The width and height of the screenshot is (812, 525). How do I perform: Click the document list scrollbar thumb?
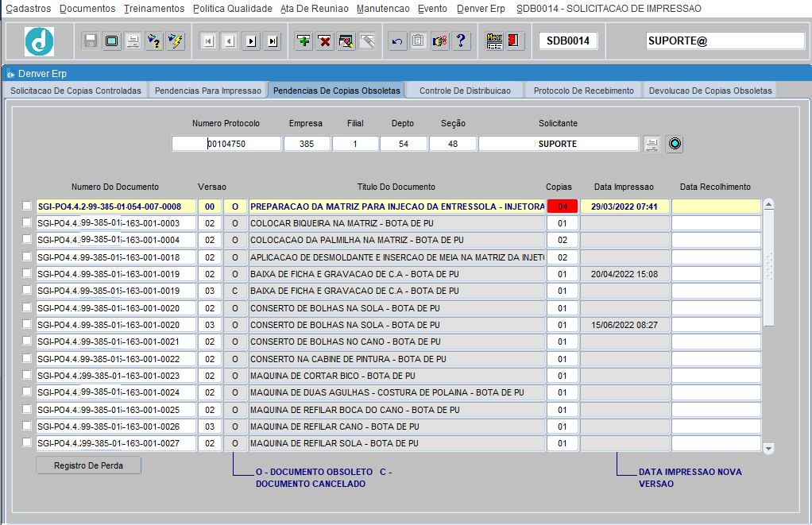[x=769, y=268]
